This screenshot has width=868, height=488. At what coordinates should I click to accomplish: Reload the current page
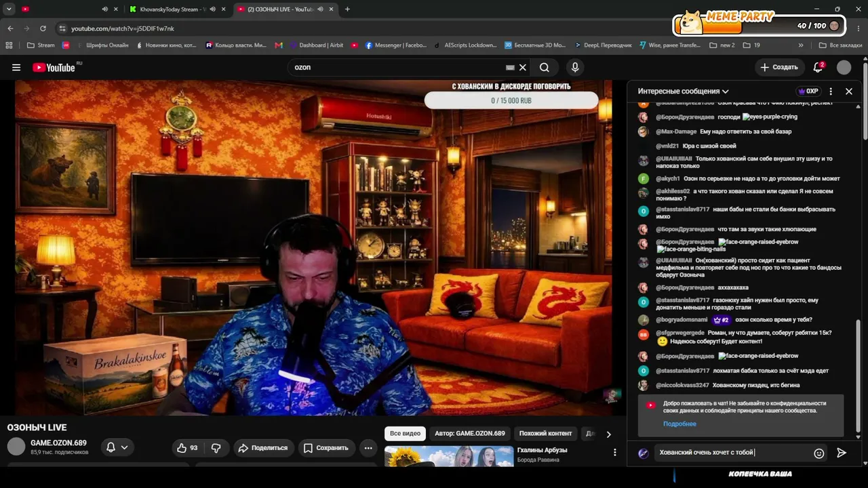click(43, 28)
